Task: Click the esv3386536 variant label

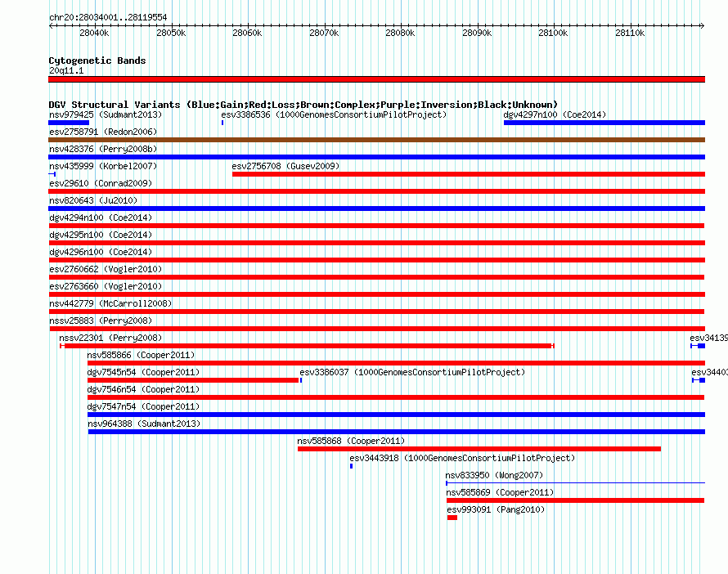Action: click(334, 114)
